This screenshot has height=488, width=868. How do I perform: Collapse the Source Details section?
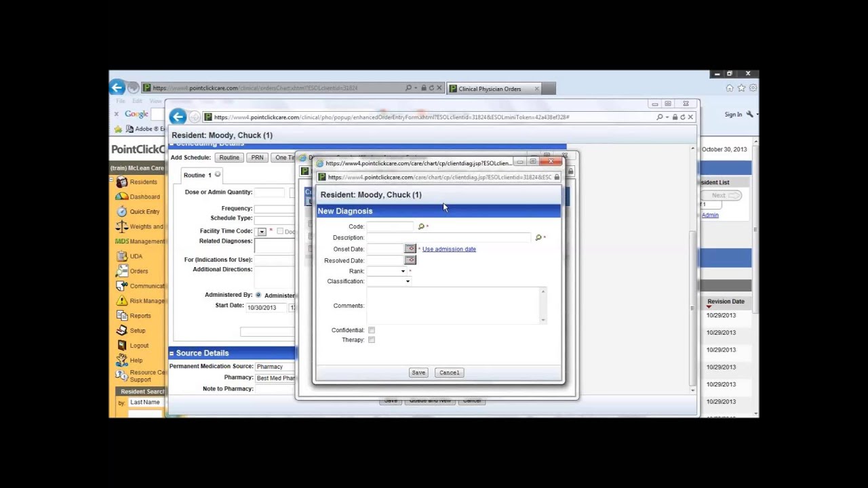[172, 353]
